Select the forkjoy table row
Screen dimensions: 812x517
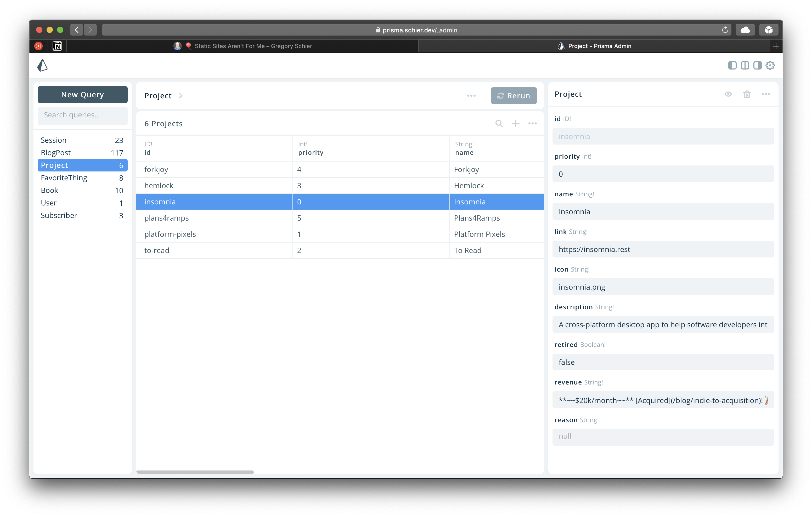coord(340,170)
